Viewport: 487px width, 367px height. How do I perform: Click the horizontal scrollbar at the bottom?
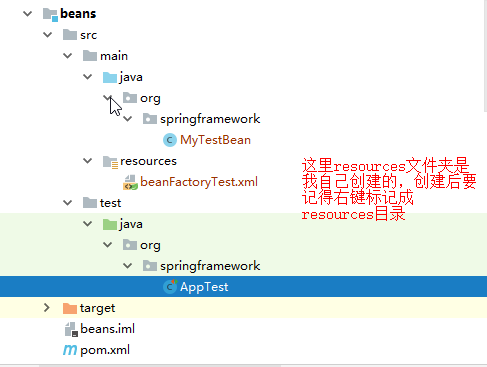160,365
